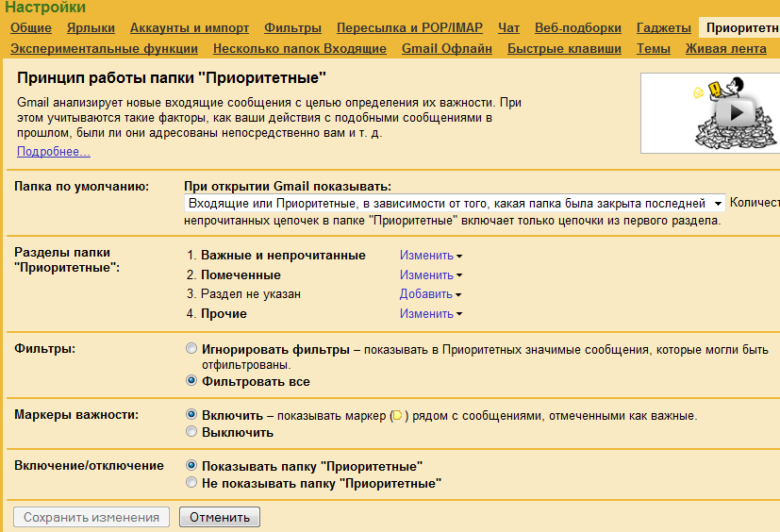Open the default folder dropdown list

pos(455,204)
